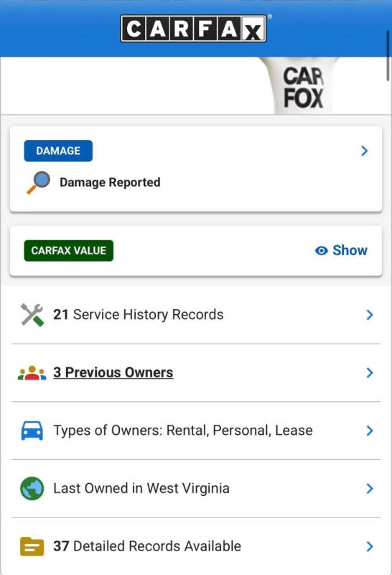This screenshot has width=392, height=575.
Task: Click the Show link for Carfax value
Action: [350, 250]
